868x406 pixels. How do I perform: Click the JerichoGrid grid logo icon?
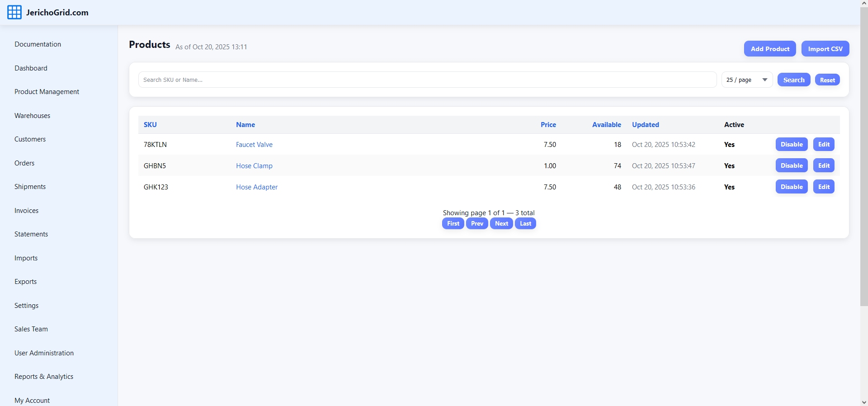(14, 12)
